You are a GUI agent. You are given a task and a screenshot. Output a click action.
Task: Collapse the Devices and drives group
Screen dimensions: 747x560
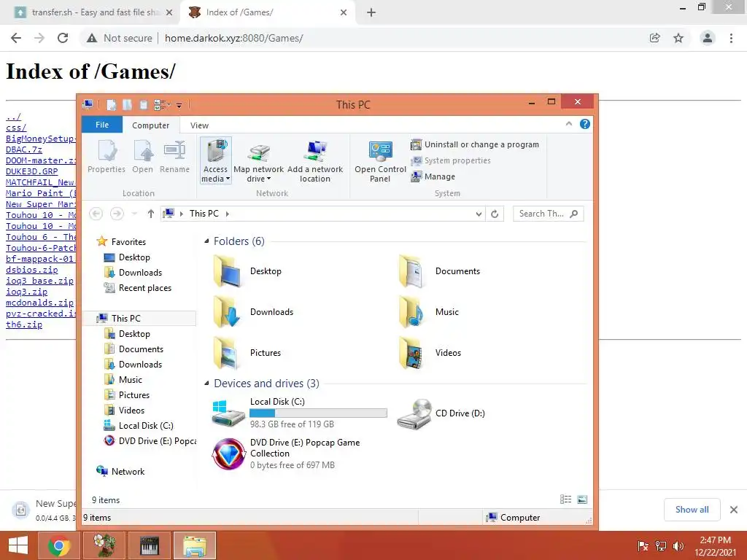tap(206, 383)
